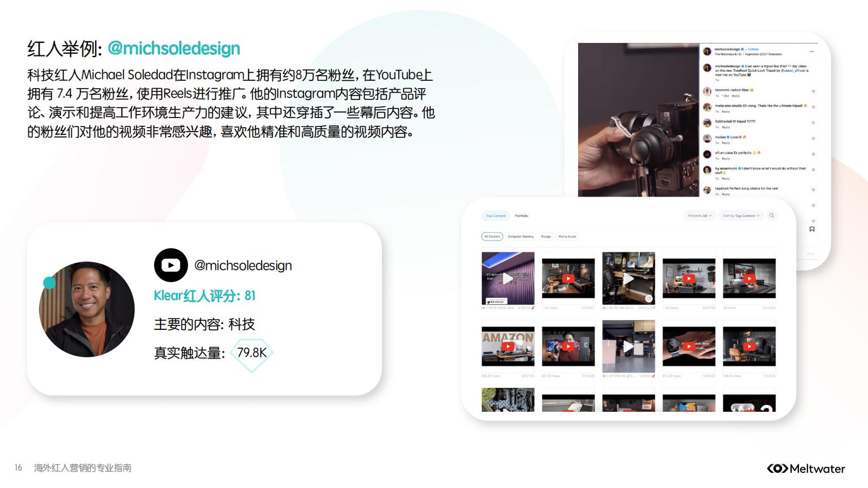Screen dimensions: 868x488
Task: Open the Sort by Top Content dropdown
Action: point(741,216)
